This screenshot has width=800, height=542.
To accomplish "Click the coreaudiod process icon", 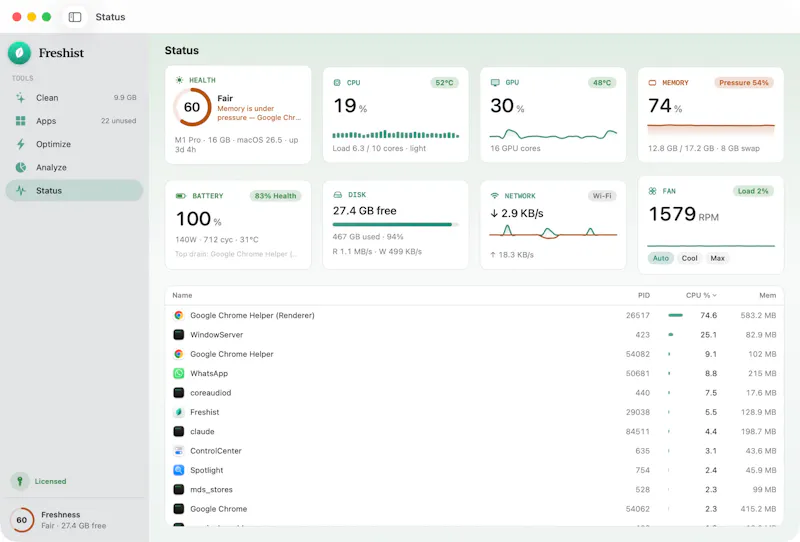I will click(179, 393).
